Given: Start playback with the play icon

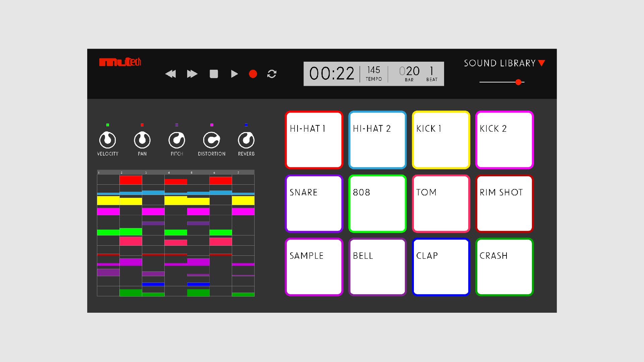Looking at the screenshot, I should tap(234, 74).
